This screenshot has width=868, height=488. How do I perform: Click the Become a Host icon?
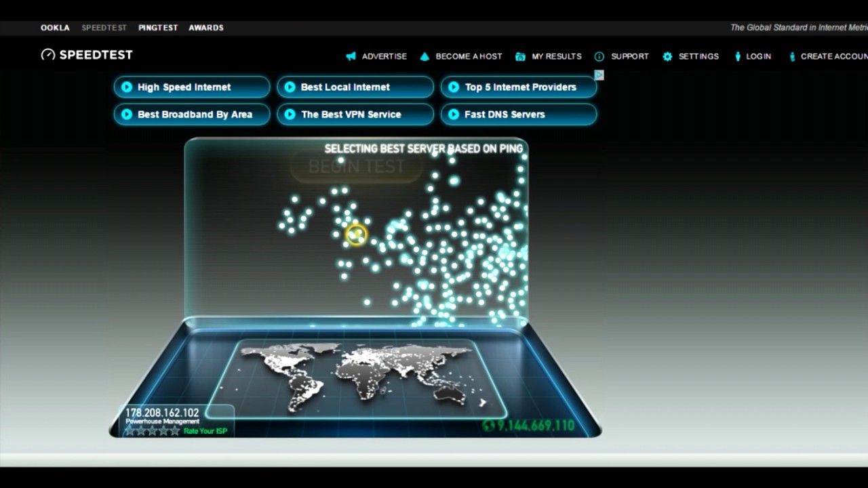coord(425,56)
